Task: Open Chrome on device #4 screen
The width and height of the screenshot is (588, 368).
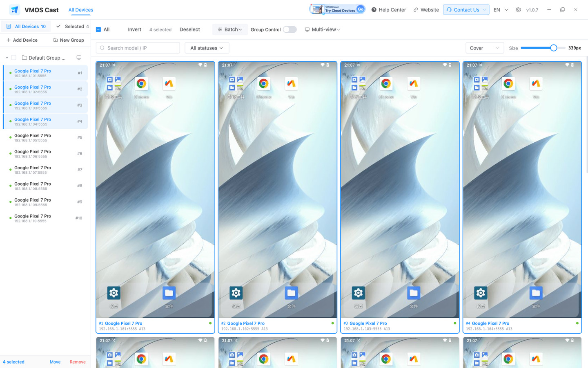Action: (508, 84)
